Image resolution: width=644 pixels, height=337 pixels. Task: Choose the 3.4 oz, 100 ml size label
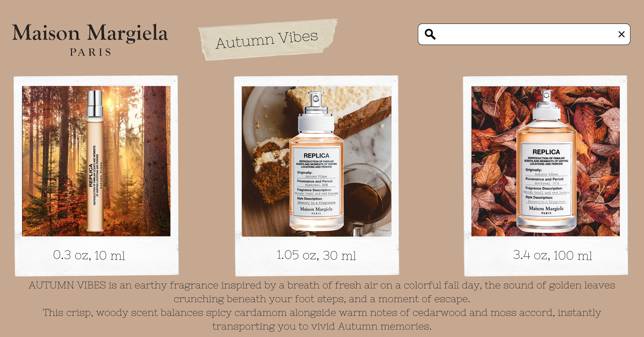[552, 255]
